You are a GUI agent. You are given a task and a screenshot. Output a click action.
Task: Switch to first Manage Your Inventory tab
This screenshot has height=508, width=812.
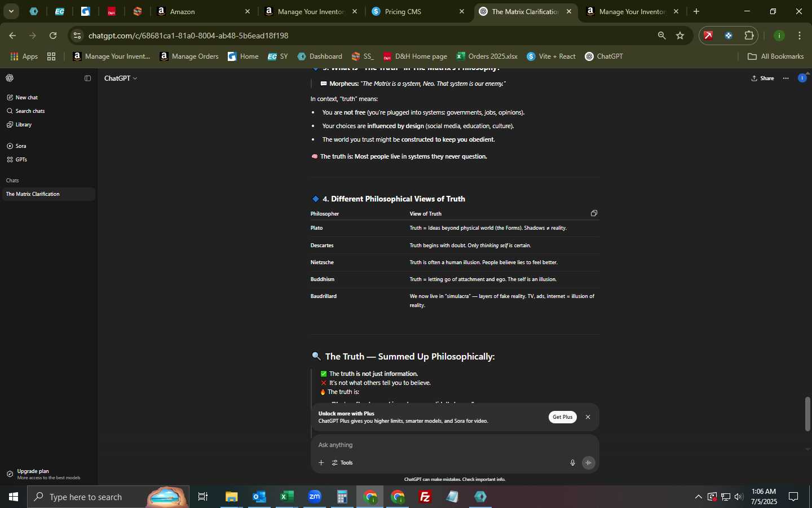(x=312, y=11)
